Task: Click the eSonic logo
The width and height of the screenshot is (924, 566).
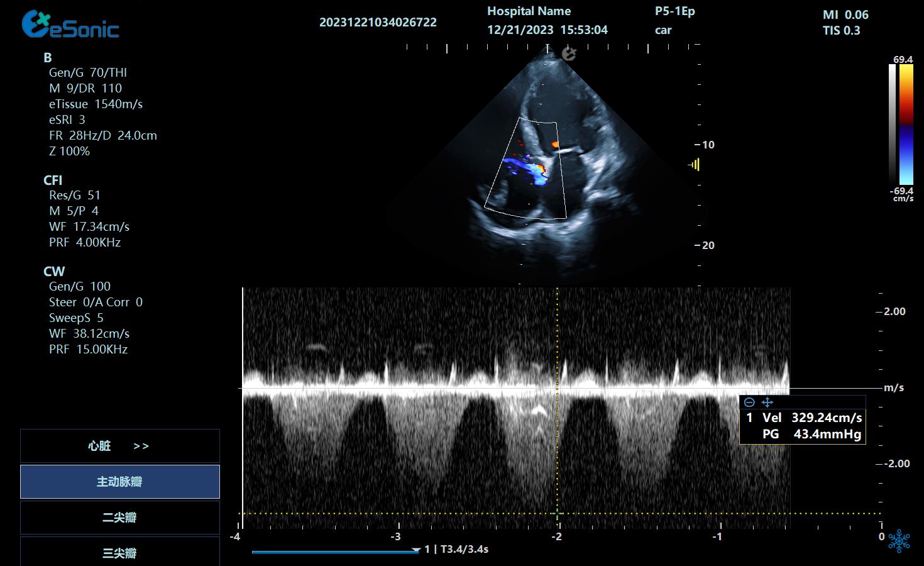Action: coord(70,25)
